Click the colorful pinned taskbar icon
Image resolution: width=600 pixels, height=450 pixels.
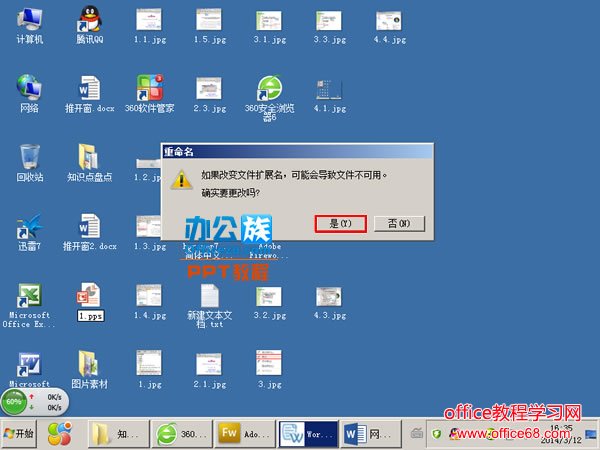[x=59, y=434]
